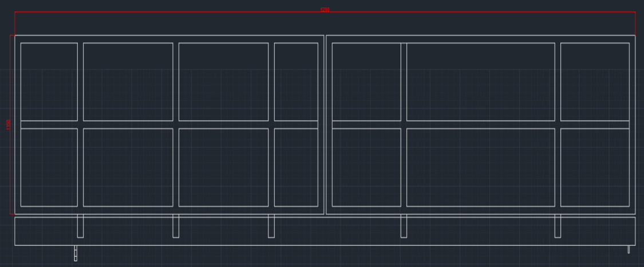Select the top-right panel of the right frame

[595, 81]
